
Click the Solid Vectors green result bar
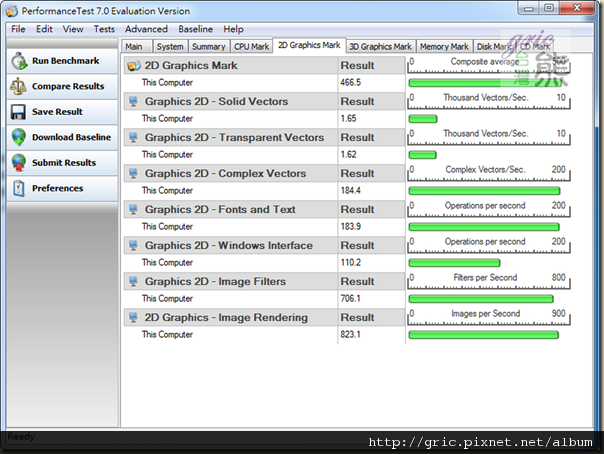click(423, 119)
